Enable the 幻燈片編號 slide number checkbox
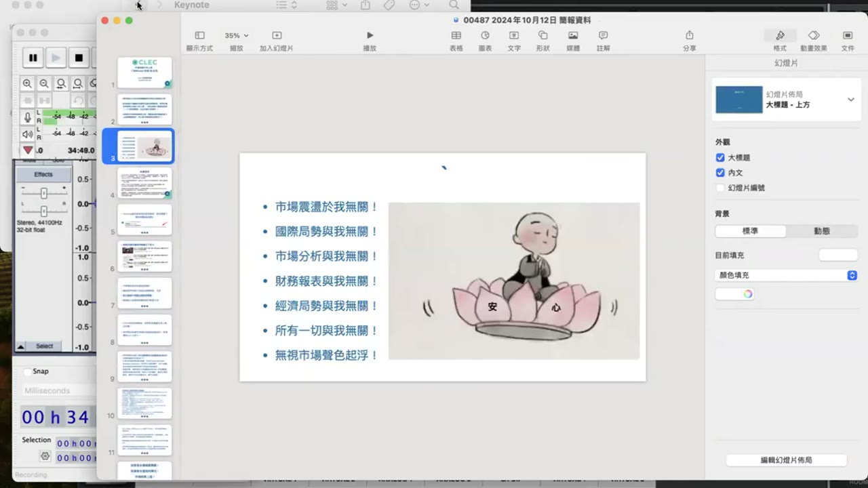Screen dimensions: 868x488 click(x=720, y=188)
